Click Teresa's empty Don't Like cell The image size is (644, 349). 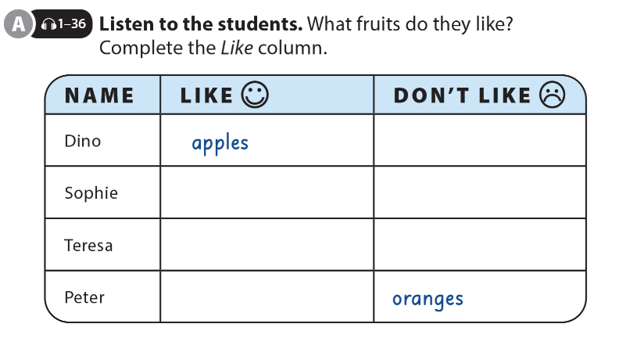(479, 245)
